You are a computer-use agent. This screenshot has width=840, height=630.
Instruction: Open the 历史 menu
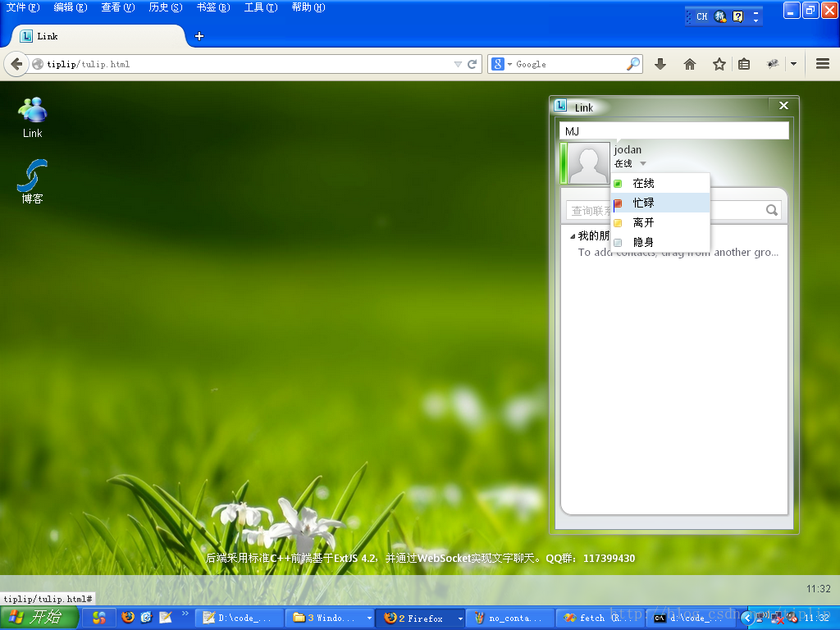coord(166,7)
